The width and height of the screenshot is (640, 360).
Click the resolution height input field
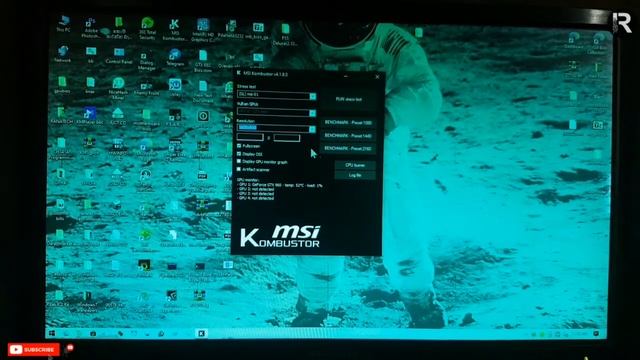[x=287, y=138]
